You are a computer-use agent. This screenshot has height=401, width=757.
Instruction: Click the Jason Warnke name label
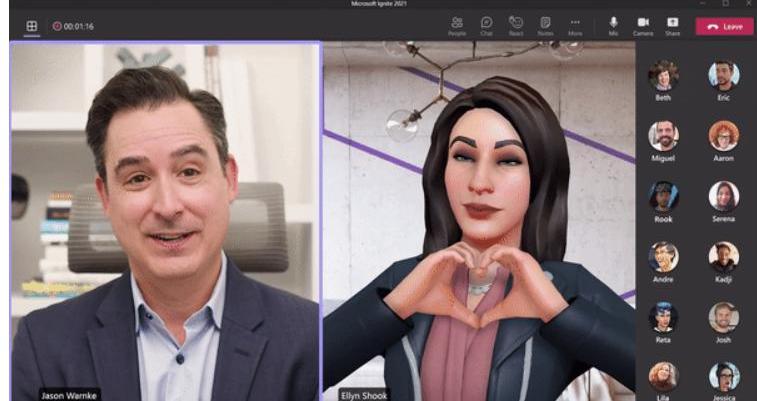pyautogui.click(x=70, y=395)
